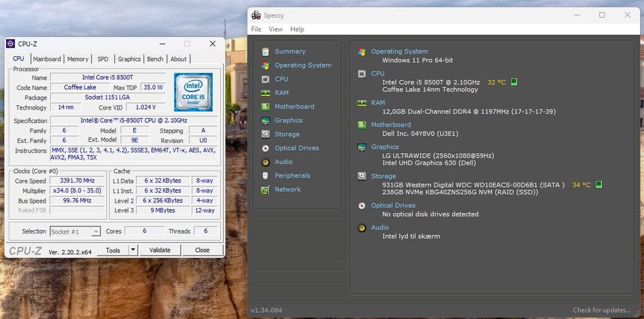Click the Optical Drives disc icon in sidebar
Screen dimensions: 644x319
point(266,148)
